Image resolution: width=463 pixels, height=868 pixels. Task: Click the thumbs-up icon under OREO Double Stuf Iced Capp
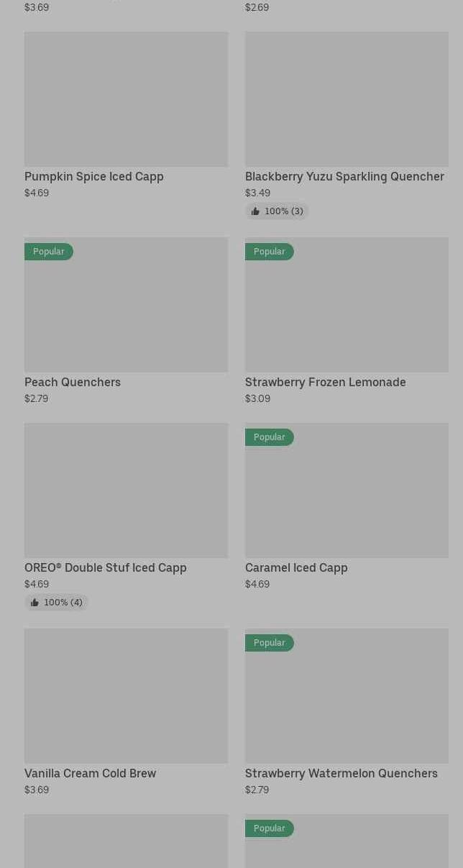click(35, 603)
